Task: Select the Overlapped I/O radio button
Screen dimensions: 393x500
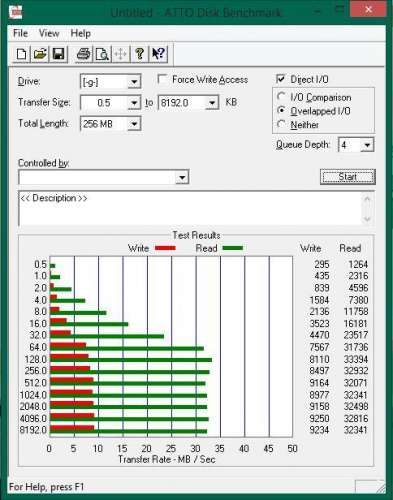Action: [x=281, y=111]
